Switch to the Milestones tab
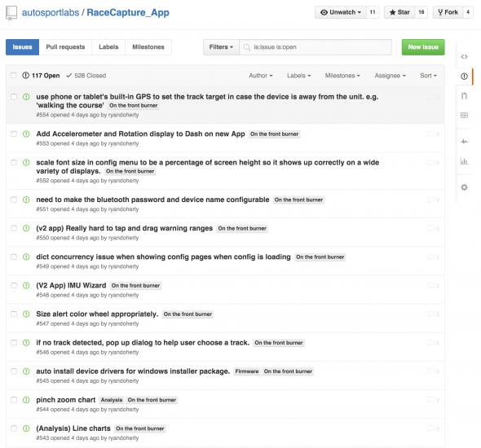 pyautogui.click(x=148, y=47)
